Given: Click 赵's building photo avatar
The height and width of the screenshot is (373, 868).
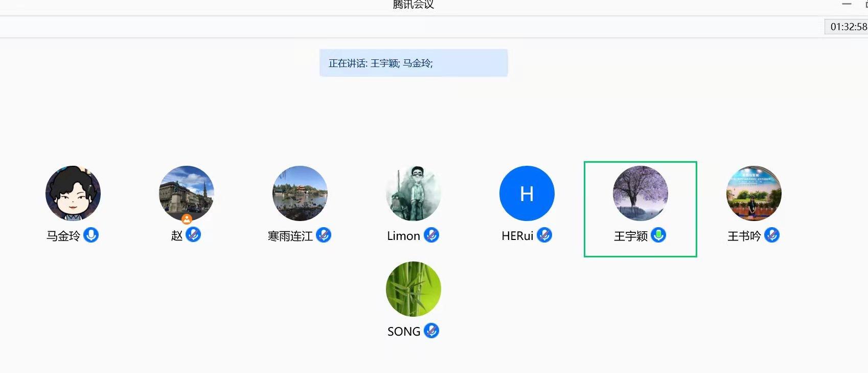Looking at the screenshot, I should (187, 192).
